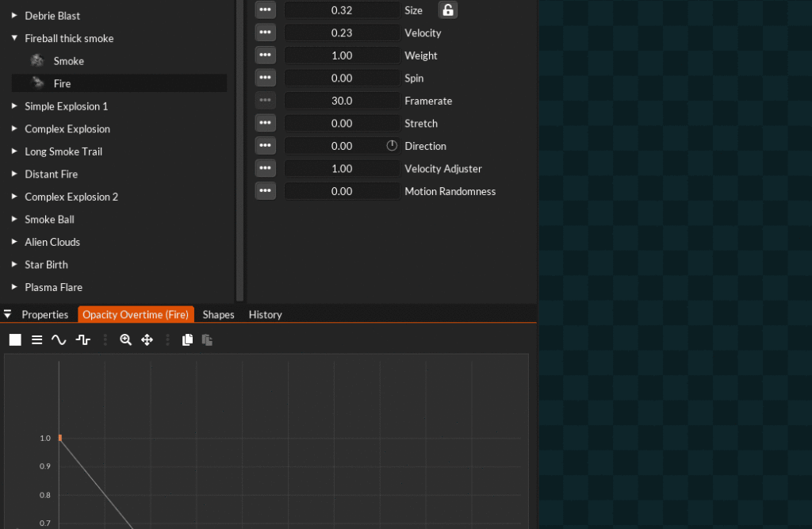Click the dimmed options toggle beside Framerate
The height and width of the screenshot is (529, 812).
click(x=265, y=100)
